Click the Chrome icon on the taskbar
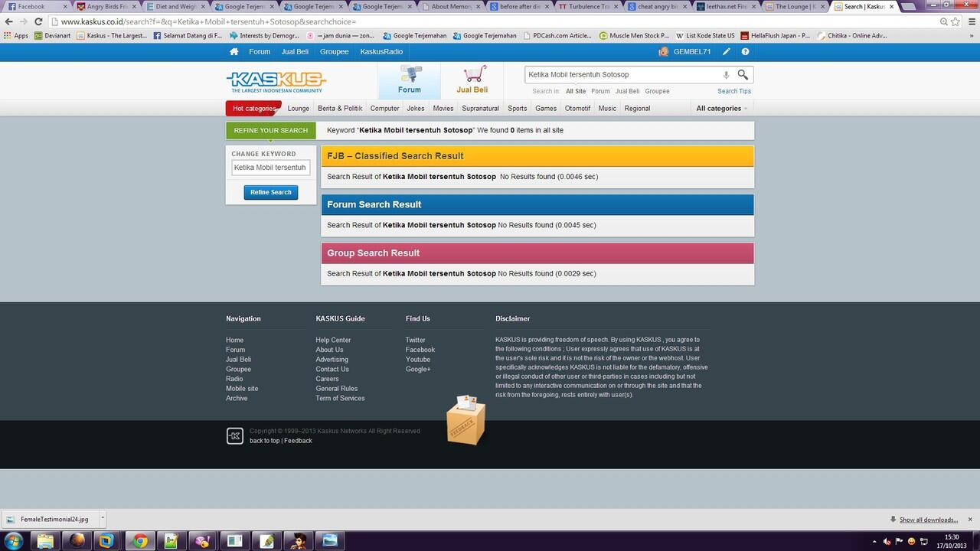Screen dimensions: 980x551 [x=140, y=541]
